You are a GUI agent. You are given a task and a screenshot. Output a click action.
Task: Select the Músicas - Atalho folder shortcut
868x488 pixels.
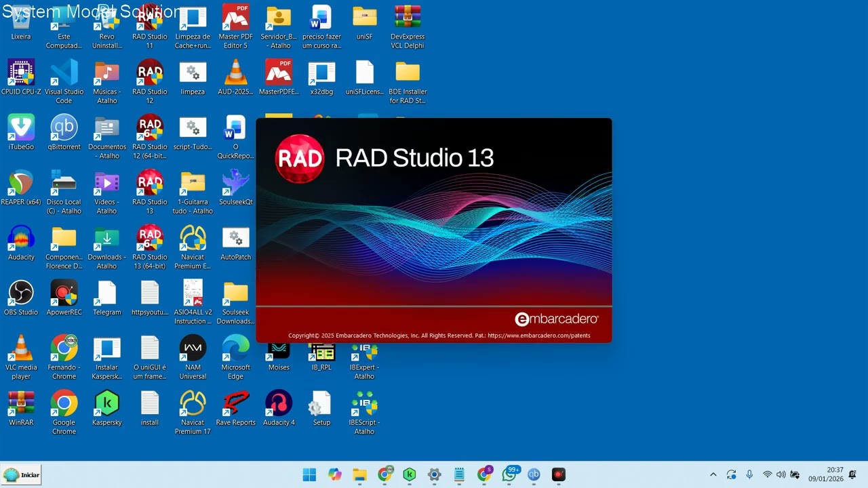[106, 82]
